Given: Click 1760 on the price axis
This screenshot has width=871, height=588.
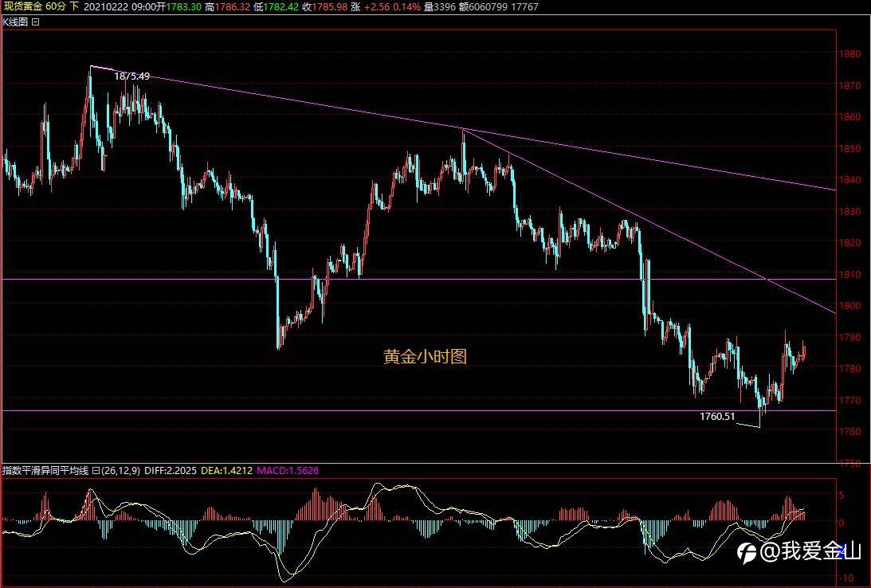Looking at the screenshot, I should tap(850, 431).
